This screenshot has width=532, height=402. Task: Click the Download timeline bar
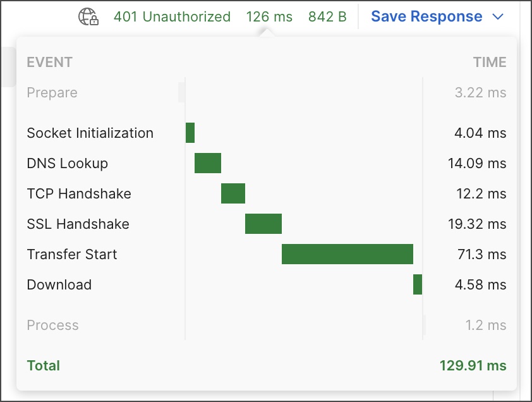click(418, 284)
